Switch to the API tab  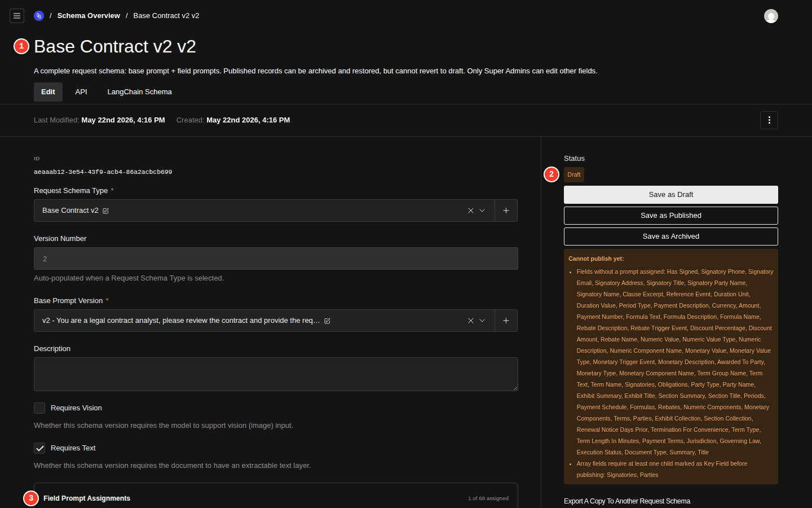click(x=81, y=92)
